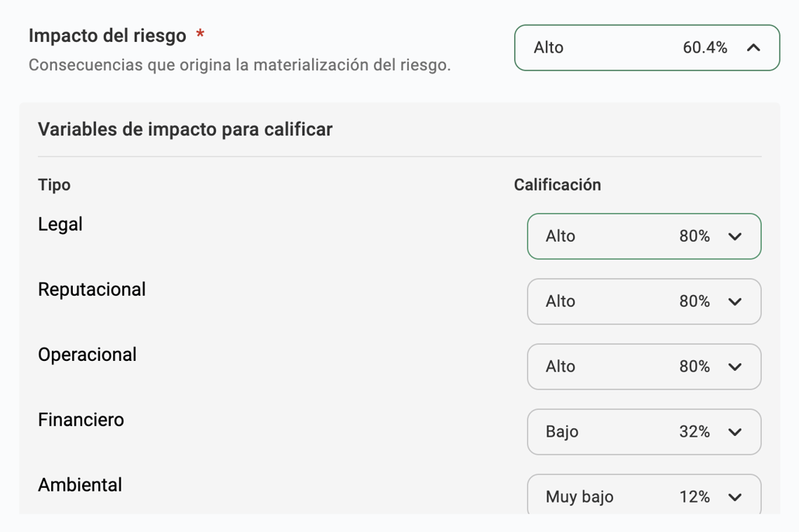Open the Financiero dropdown showing Bajo 32%

tap(644, 432)
